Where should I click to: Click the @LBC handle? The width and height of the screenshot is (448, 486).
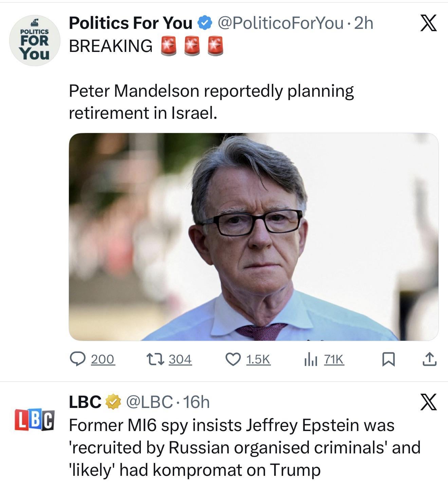click(x=149, y=402)
